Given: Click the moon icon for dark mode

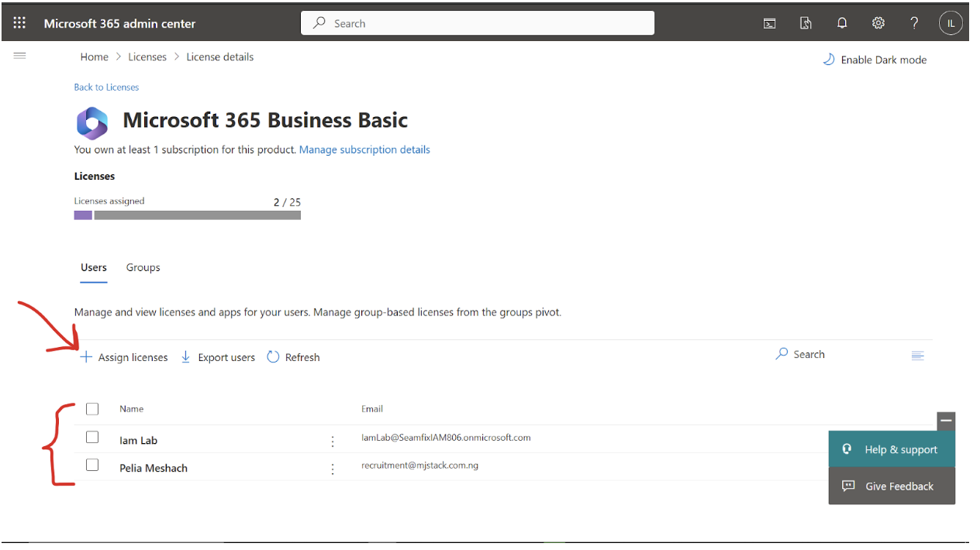Looking at the screenshot, I should (828, 60).
